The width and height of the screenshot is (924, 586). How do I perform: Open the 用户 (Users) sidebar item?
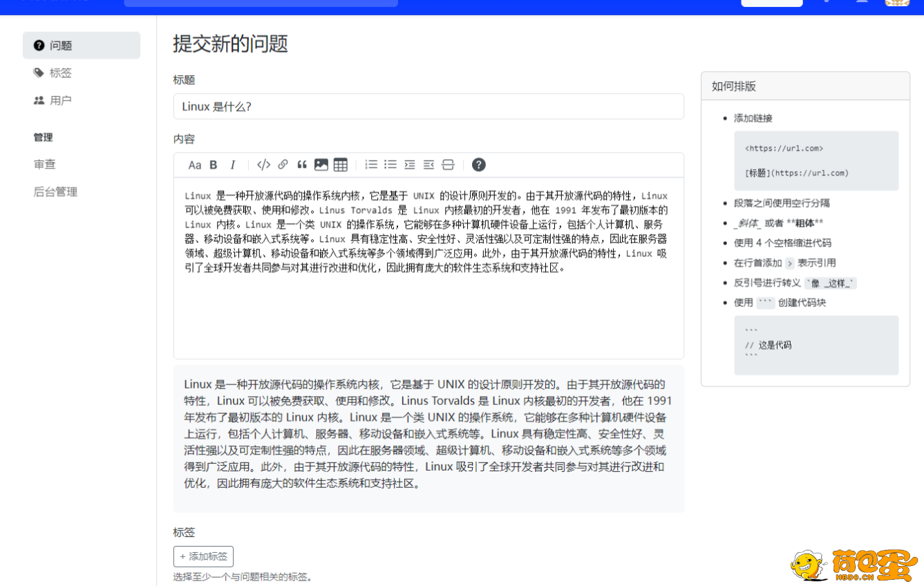[82, 100]
